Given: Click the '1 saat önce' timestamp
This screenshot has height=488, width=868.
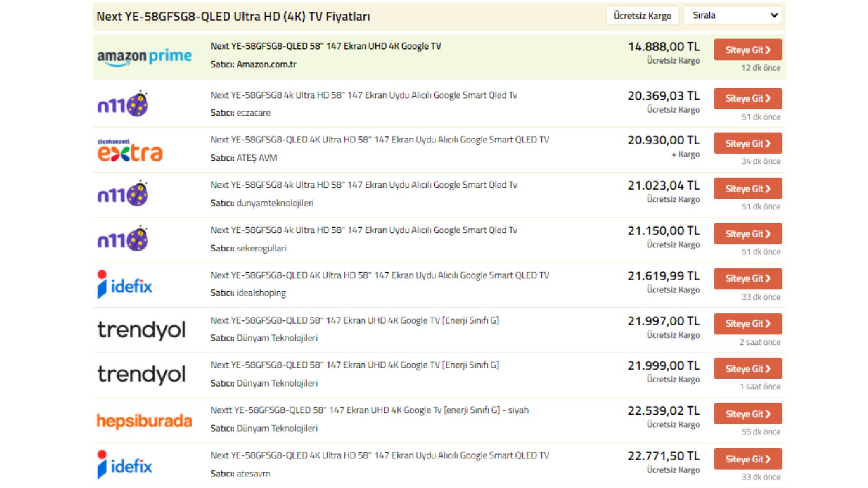Looking at the screenshot, I should tap(760, 387).
